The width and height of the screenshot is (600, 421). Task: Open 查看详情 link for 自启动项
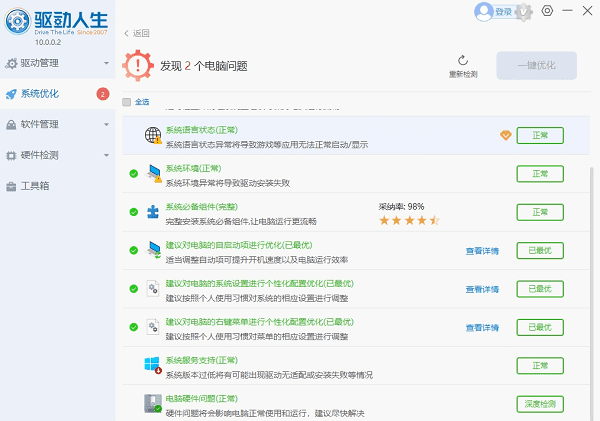tap(482, 251)
